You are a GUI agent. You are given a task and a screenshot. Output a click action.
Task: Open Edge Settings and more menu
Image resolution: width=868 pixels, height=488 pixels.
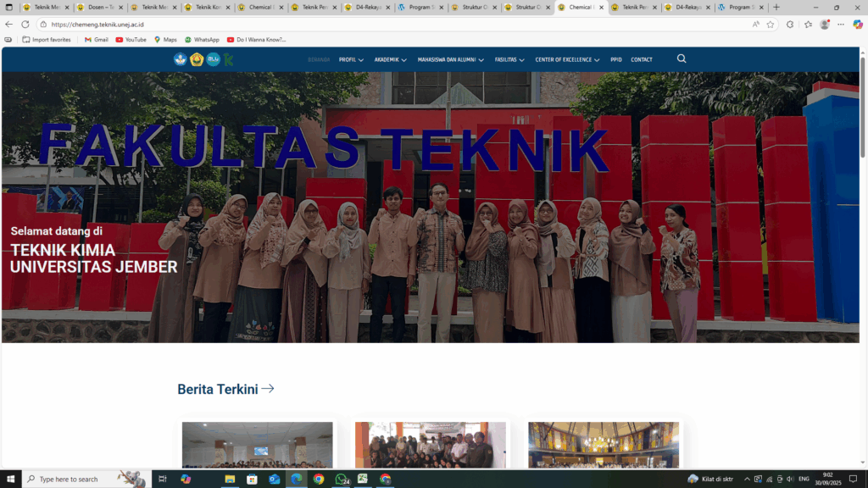coord(840,25)
